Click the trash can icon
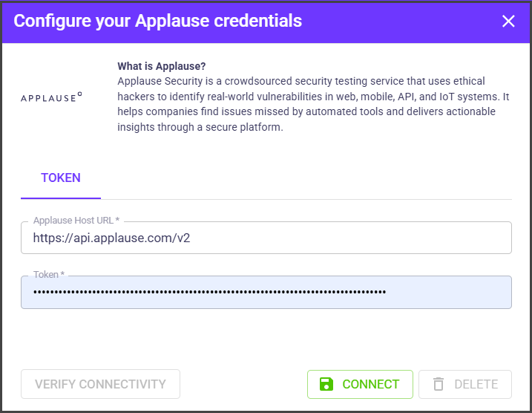This screenshot has height=413, width=532. click(439, 384)
